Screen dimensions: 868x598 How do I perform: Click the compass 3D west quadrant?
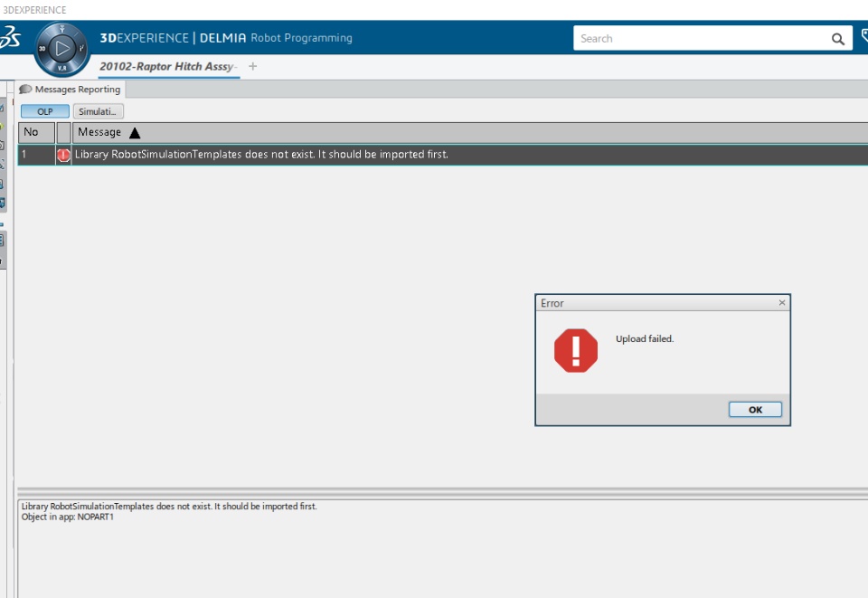42,49
